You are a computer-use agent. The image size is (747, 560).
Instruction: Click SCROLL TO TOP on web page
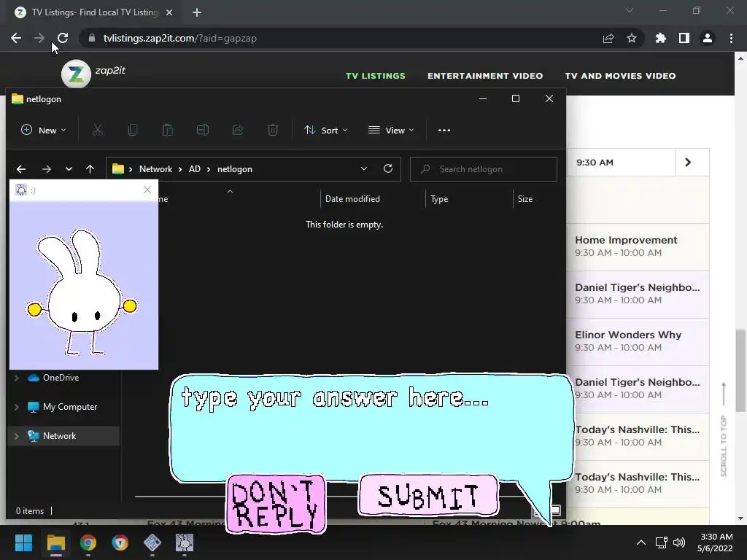[724, 429]
